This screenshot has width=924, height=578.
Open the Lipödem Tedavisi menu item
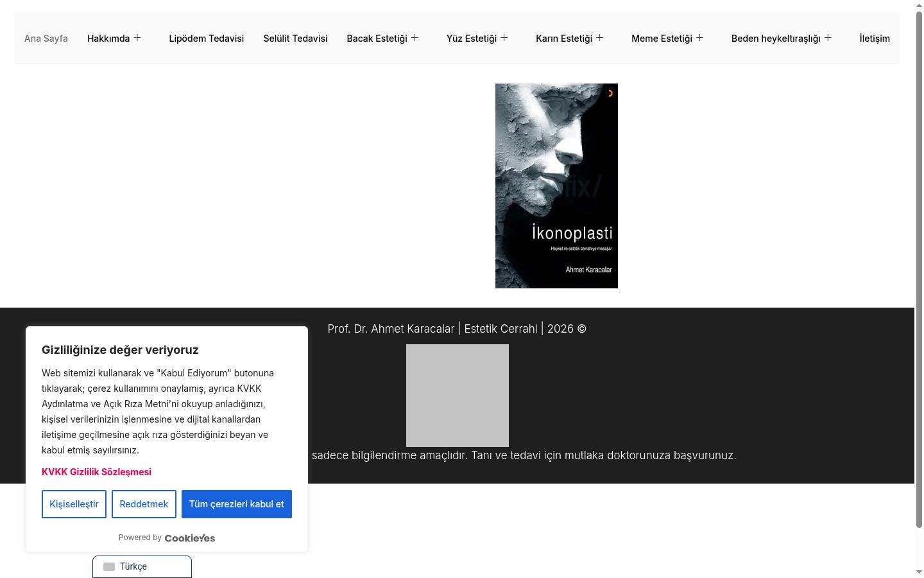(207, 39)
